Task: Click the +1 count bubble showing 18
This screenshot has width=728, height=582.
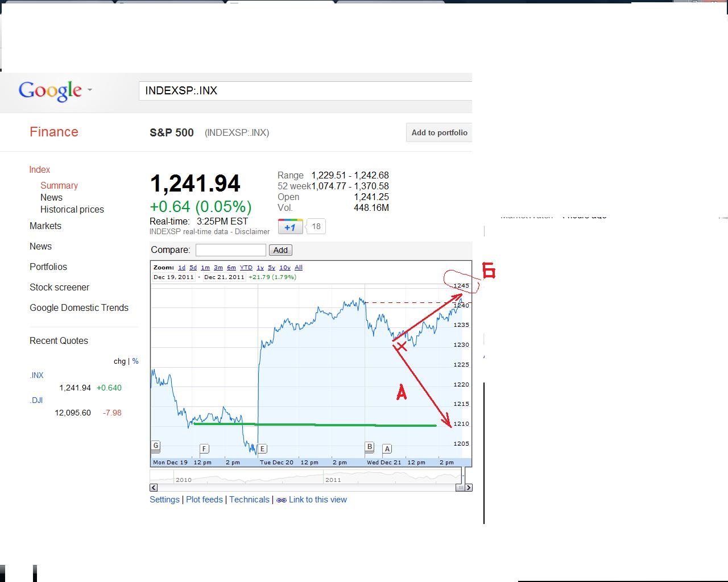Action: (x=316, y=226)
